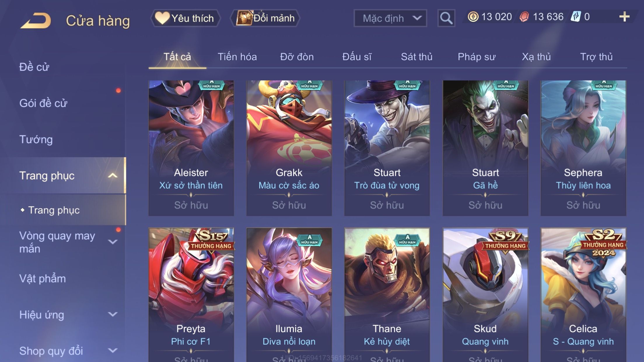
Task: Select the Celica S - Quang vinh skin card
Action: (583, 295)
